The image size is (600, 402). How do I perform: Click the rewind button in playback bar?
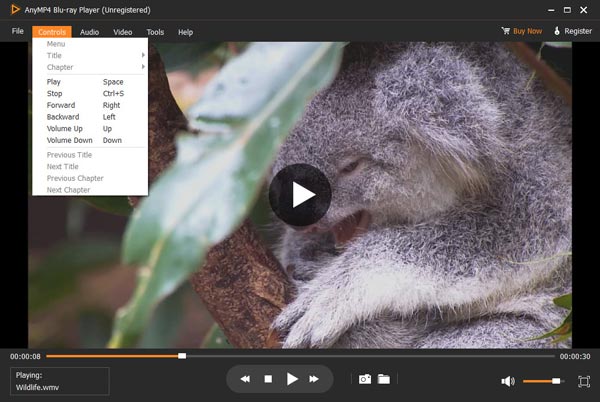(x=244, y=379)
